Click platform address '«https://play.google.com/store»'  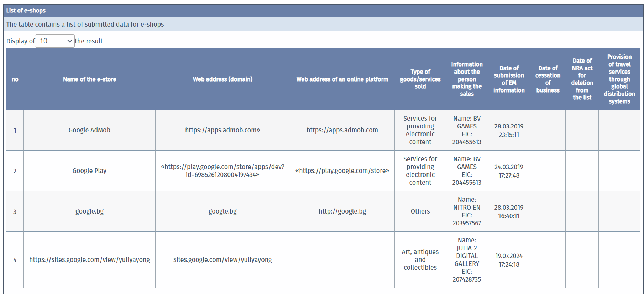click(342, 171)
